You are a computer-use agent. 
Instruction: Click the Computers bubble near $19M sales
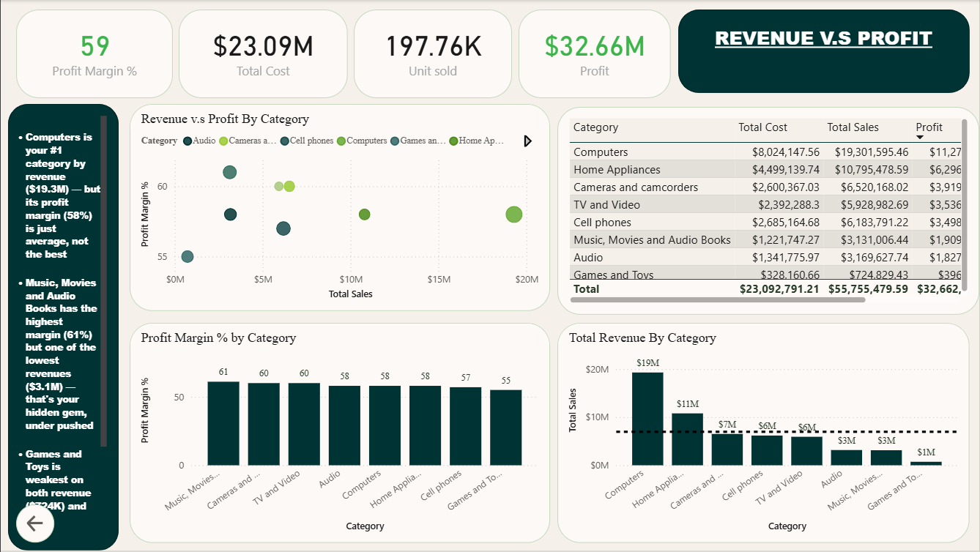[x=513, y=215]
